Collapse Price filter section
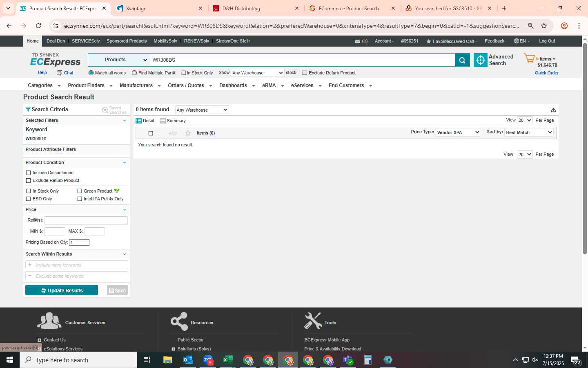588x368 pixels. coord(125,210)
